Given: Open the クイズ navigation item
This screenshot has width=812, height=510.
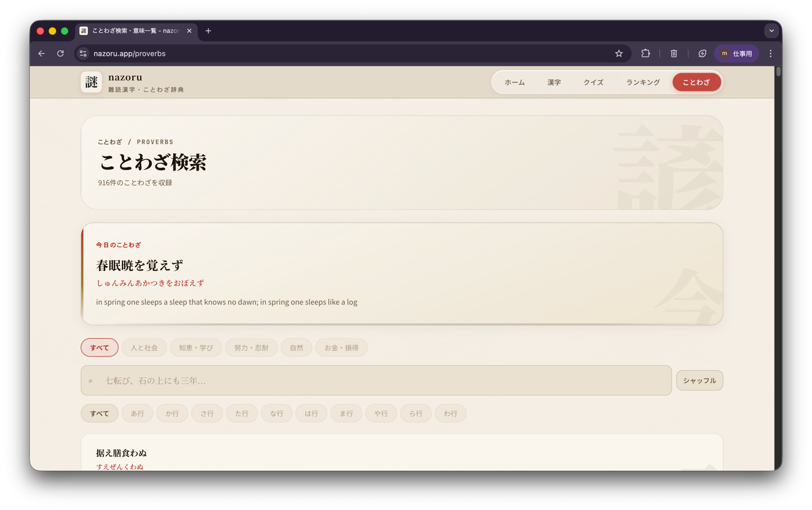Looking at the screenshot, I should click(x=593, y=82).
